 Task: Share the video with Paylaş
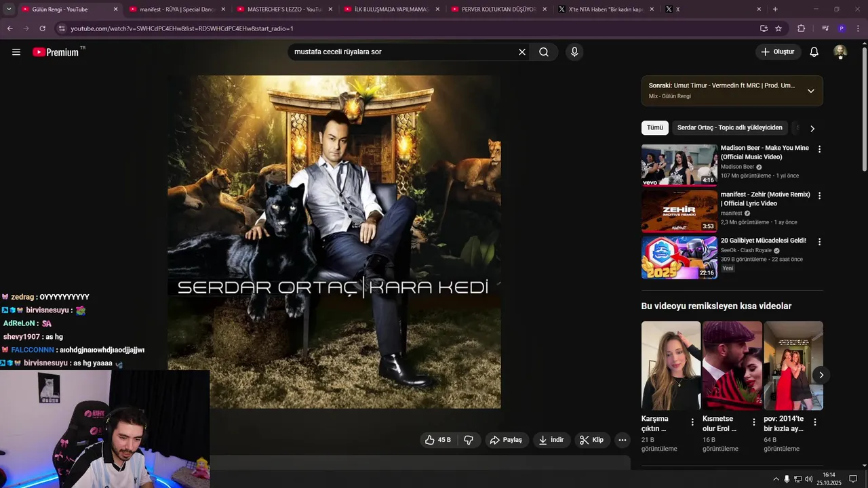[507, 440]
